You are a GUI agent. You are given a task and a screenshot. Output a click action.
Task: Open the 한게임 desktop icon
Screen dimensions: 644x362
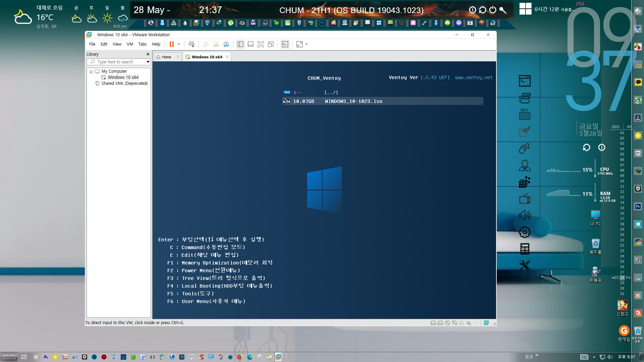[x=624, y=333]
